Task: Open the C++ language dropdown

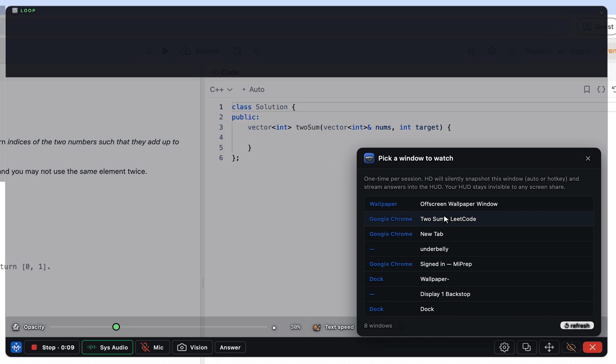Action: pos(221,89)
